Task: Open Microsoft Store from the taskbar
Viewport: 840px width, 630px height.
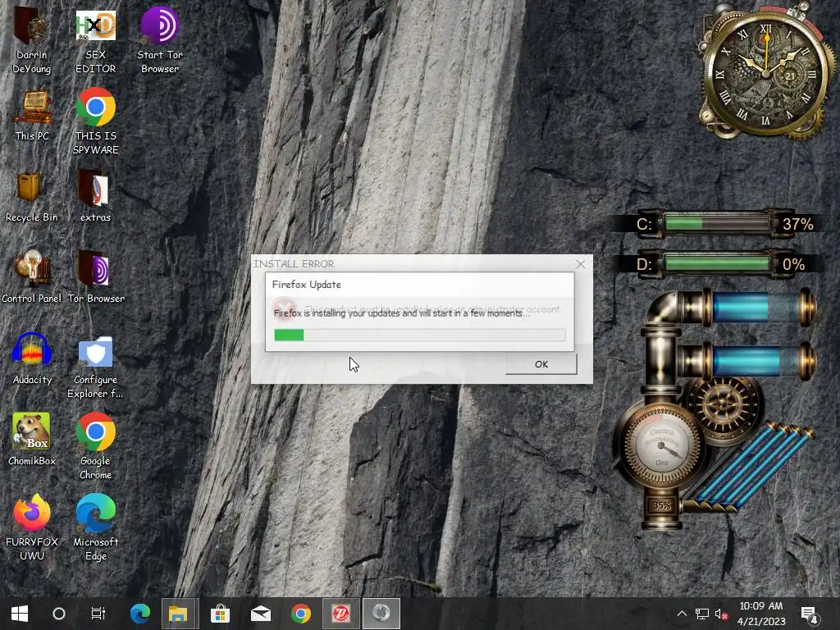Action: 220,614
